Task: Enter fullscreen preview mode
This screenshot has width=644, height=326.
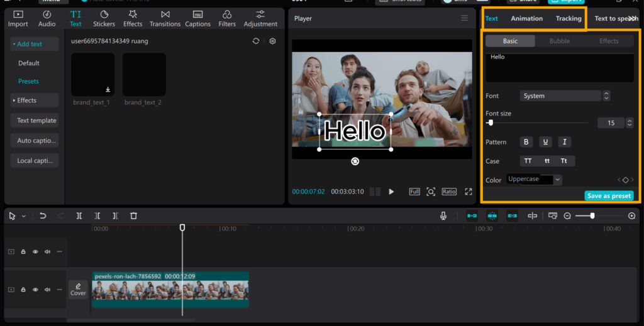Action: tap(468, 192)
